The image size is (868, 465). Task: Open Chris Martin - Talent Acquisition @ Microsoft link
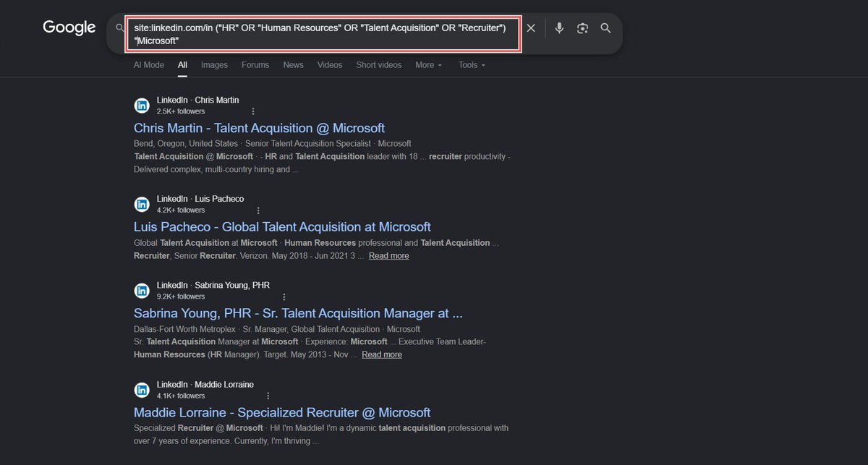click(259, 128)
